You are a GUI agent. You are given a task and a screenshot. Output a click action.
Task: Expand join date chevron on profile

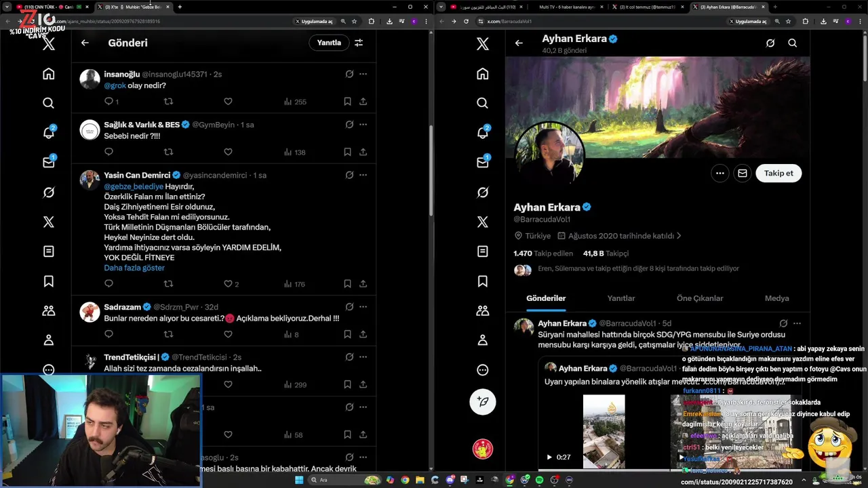(679, 236)
